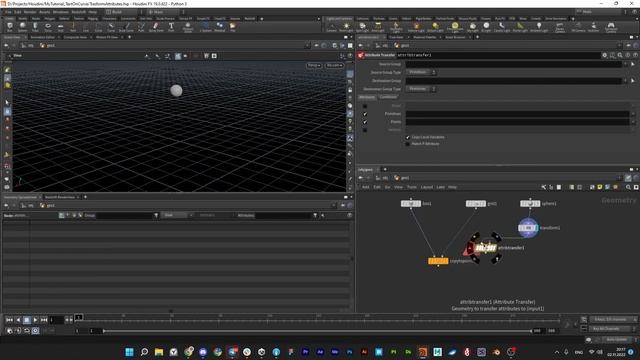Toggle the first attribute row checkbox
Viewport: 640px width, 360px height.
coord(365,106)
